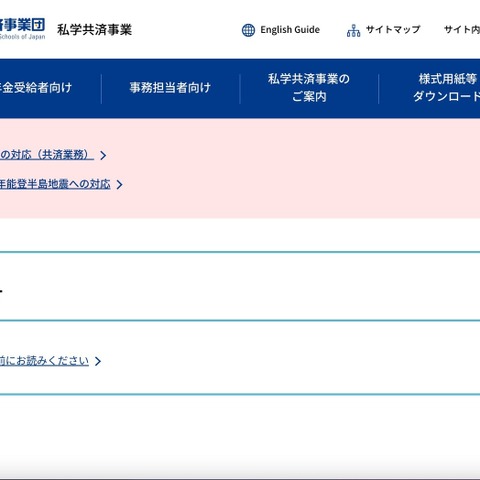The height and width of the screenshot is (480, 480).
Task: Open the 金受給者向け menu
Action: coord(36,88)
